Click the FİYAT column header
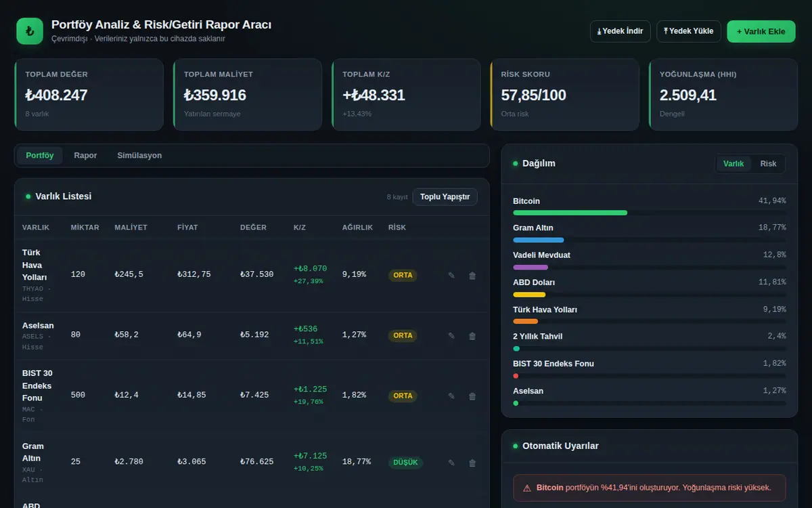 187,228
